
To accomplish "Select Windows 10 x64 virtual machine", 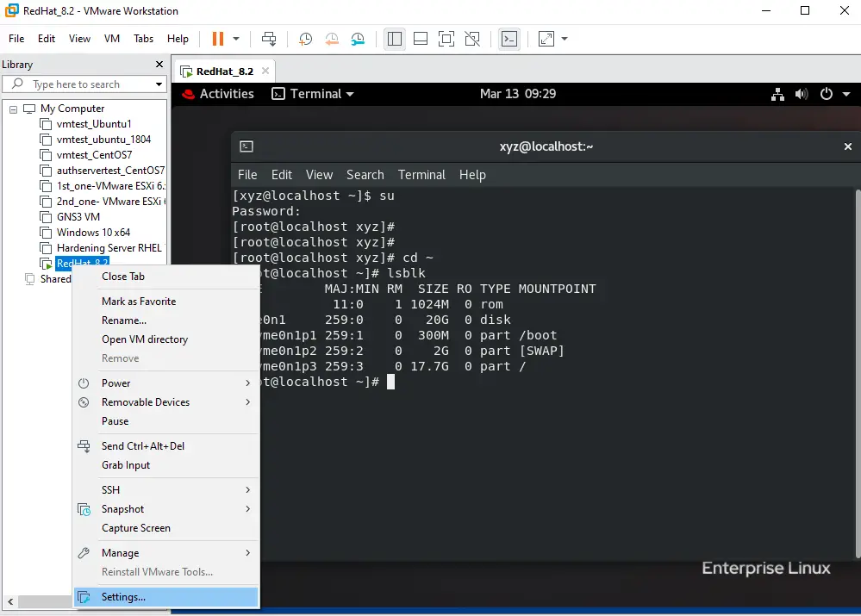I will [93, 233].
